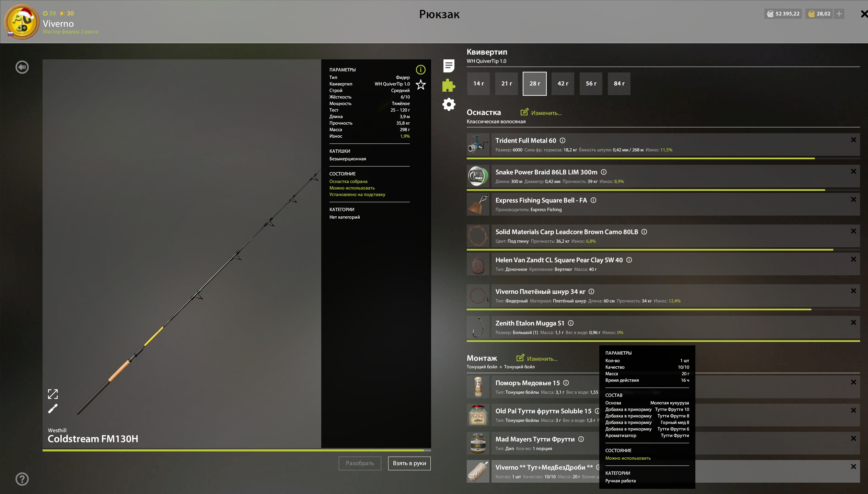This screenshot has height=494, width=868.
Task: Select the 42 г quivertip
Action: coord(563,83)
